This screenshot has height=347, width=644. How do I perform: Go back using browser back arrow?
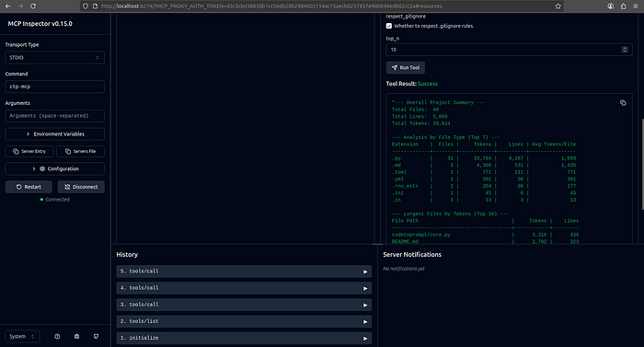[7, 6]
